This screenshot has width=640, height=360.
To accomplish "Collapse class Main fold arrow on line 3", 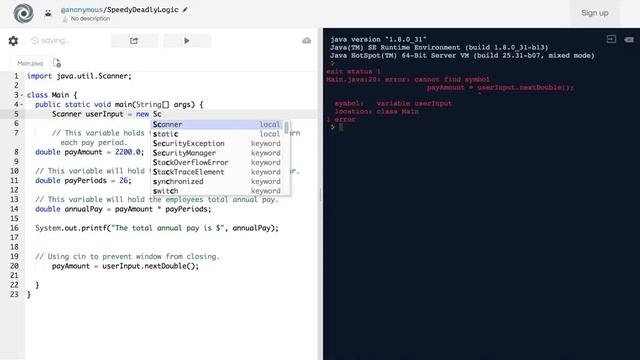I will (x=22, y=95).
